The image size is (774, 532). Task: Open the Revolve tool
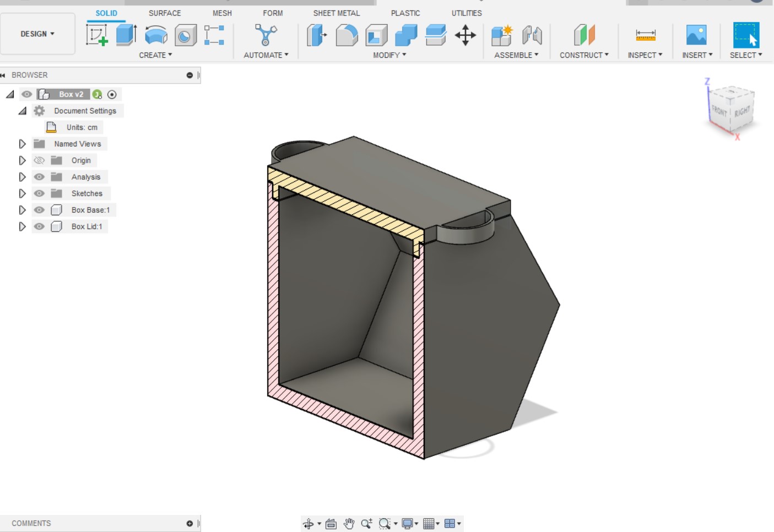(x=156, y=35)
